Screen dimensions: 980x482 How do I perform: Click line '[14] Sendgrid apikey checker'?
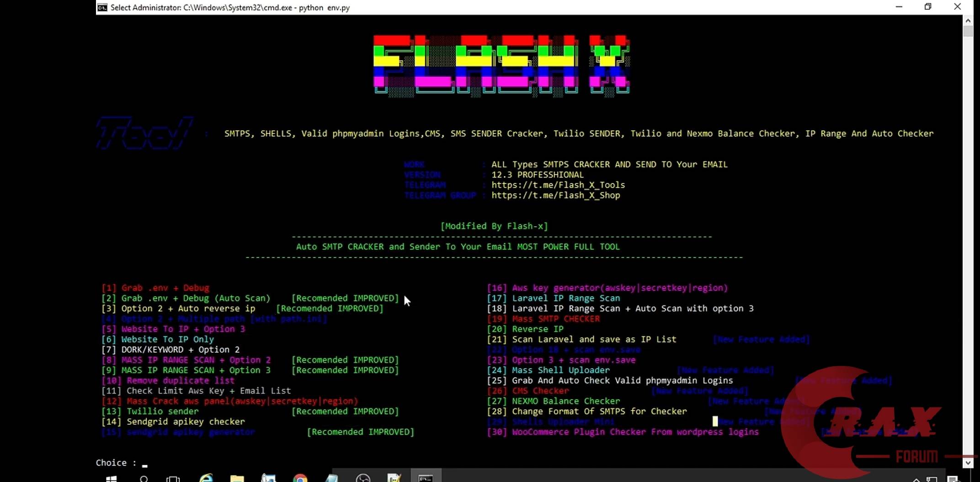173,422
